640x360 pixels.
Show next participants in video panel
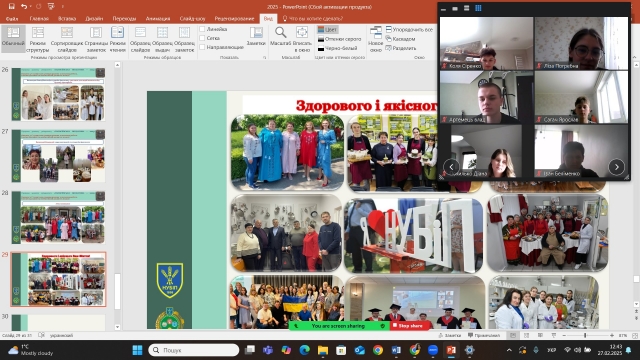(x=616, y=167)
